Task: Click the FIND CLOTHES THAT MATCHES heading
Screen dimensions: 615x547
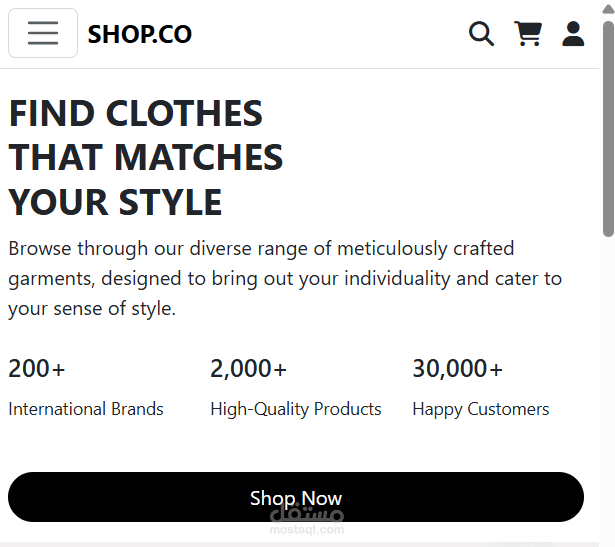Action: (146, 157)
